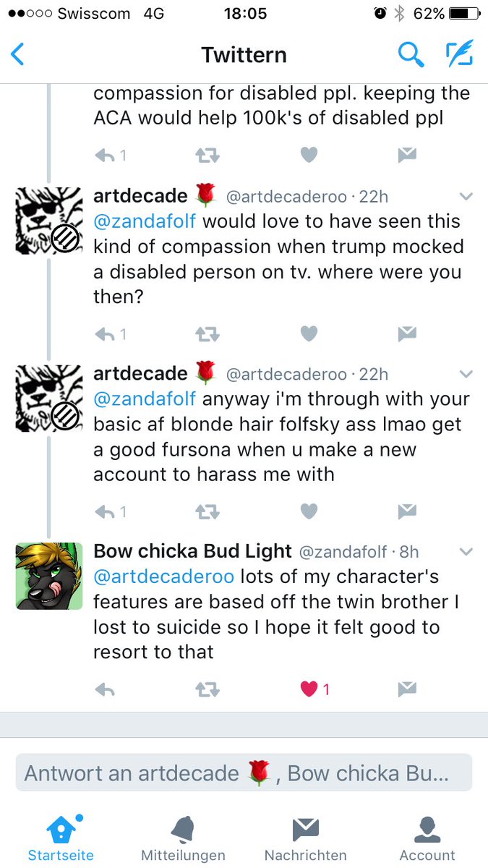This screenshot has height=868, width=488.
Task: Reply to the 'trump mocked' tweet
Action: point(111,333)
